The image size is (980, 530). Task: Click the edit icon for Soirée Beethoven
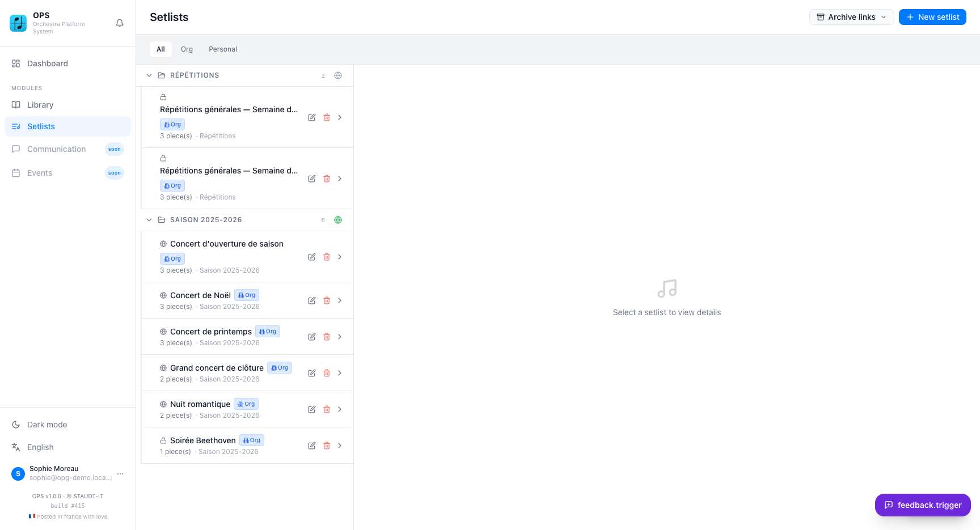point(312,446)
